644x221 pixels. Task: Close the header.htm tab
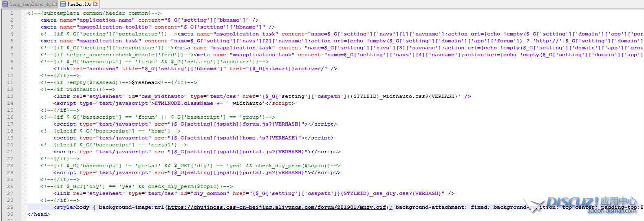(95, 4)
